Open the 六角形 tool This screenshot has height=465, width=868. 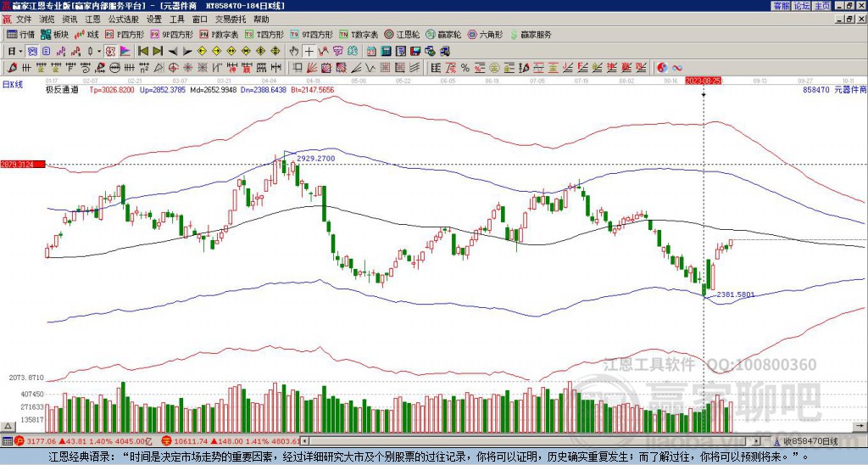(x=486, y=34)
